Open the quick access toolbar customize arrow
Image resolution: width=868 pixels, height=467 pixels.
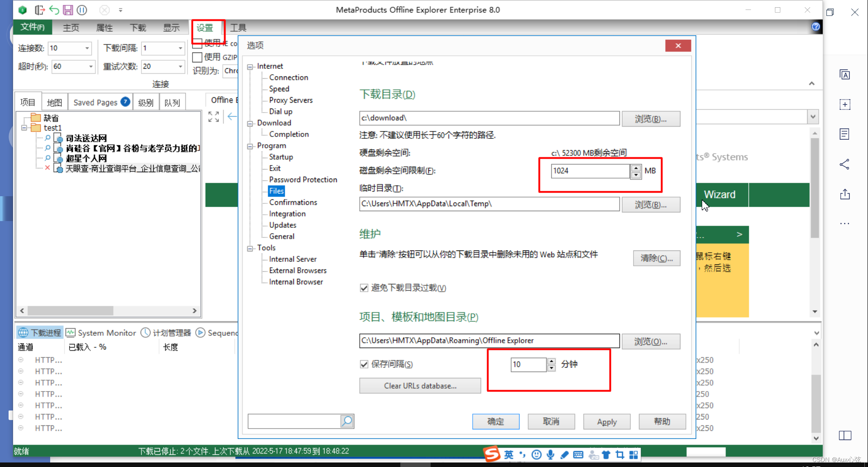coord(120,9)
